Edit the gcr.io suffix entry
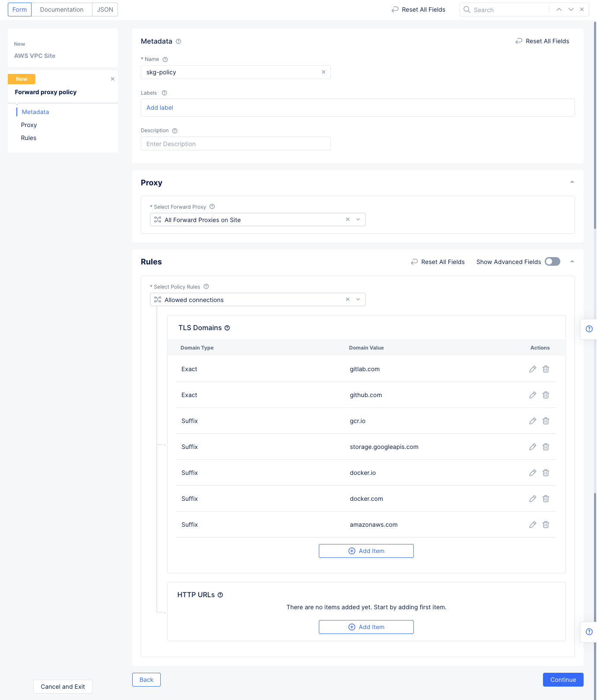The height and width of the screenshot is (700, 597). [x=533, y=421]
